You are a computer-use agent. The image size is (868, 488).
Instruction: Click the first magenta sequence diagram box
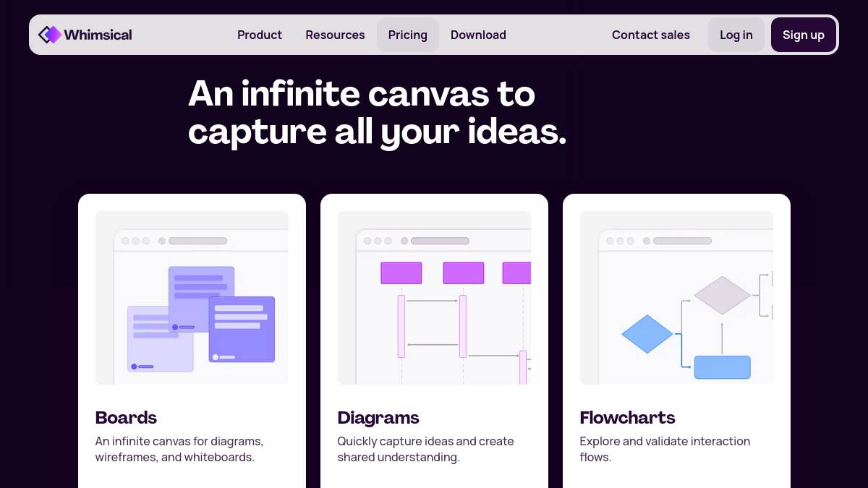tap(401, 273)
